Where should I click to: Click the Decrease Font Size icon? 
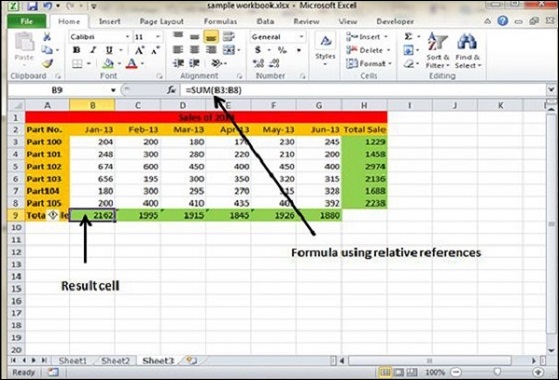pyautogui.click(x=155, y=51)
